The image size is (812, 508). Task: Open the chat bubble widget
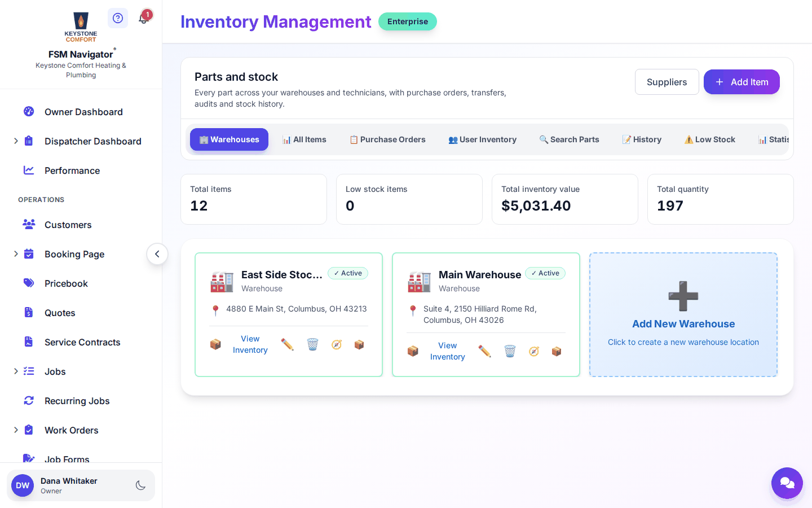(787, 483)
